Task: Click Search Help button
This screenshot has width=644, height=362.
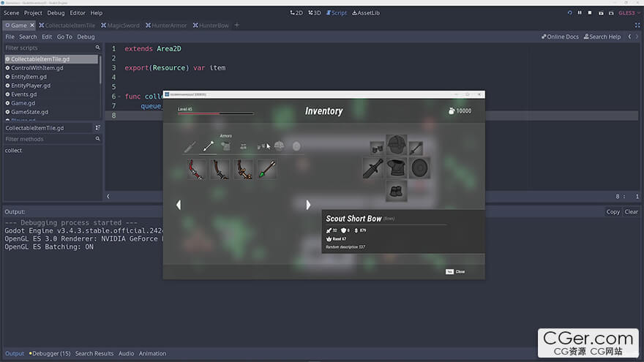Action: tap(602, 37)
